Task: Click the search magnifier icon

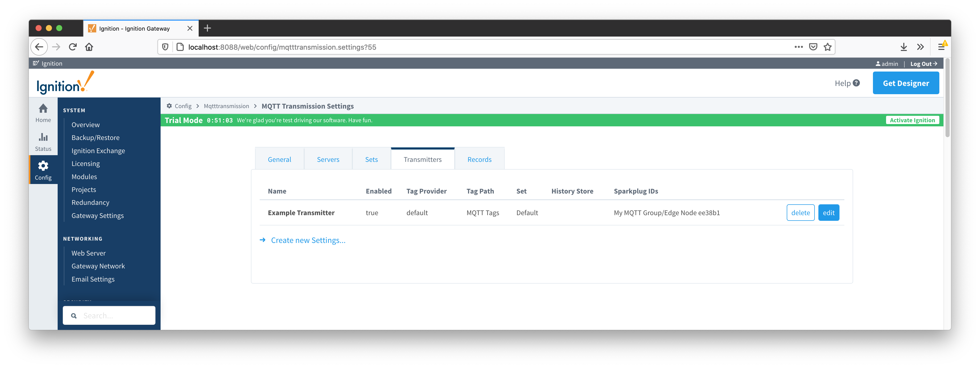Action: click(x=74, y=316)
